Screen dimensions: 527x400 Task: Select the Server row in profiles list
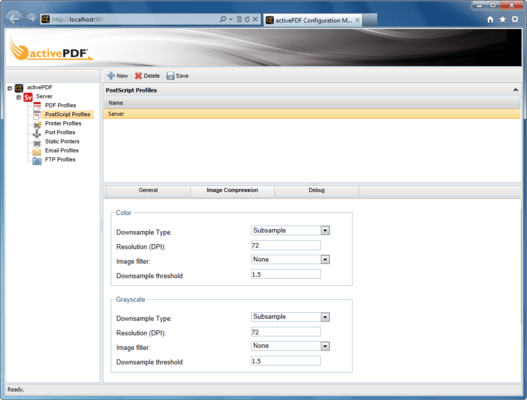click(312, 114)
